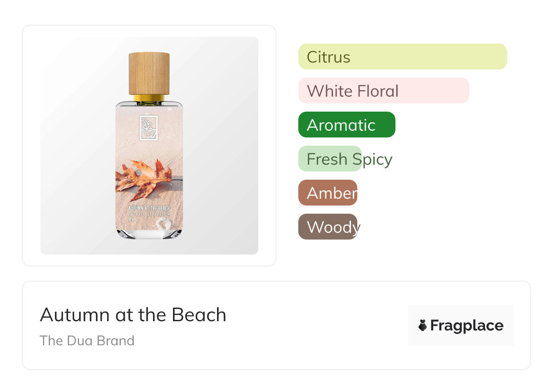Click the Fragplace perfume bottle icon
The image size is (553, 392).
coord(423,325)
